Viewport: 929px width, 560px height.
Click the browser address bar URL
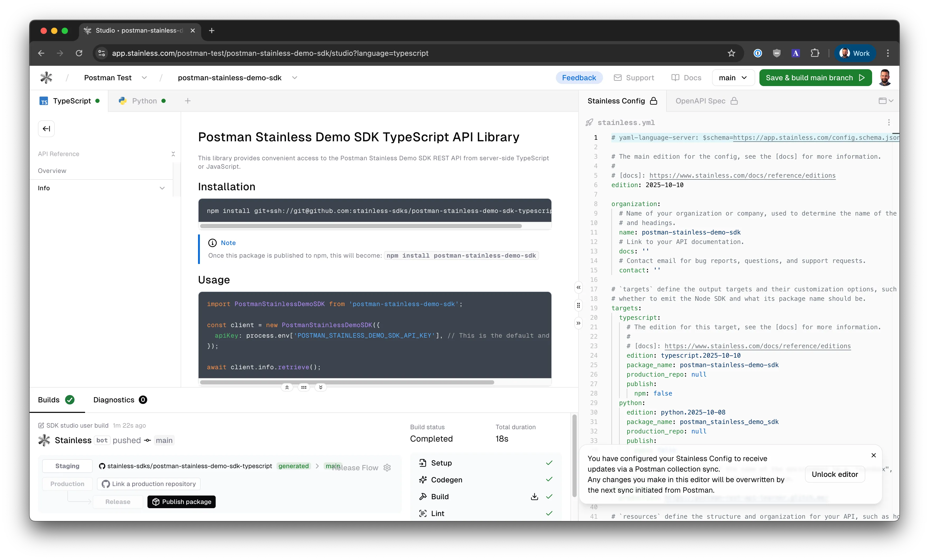270,53
